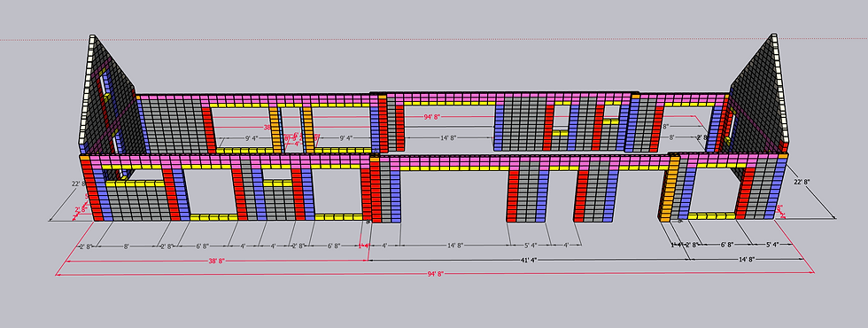Select the 94' 8" label across the rear wall
This screenshot has width=868, height=328.
433,117
